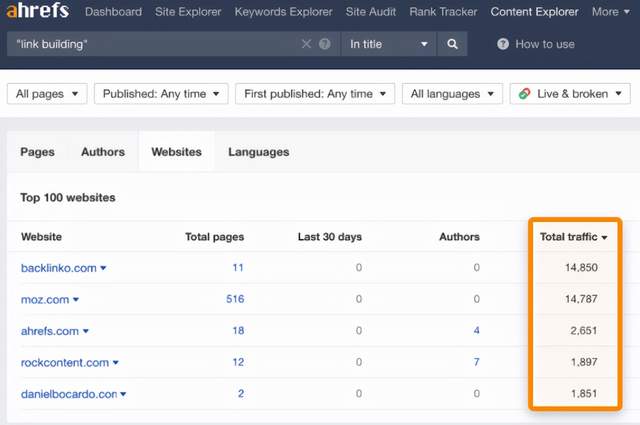This screenshot has width=640, height=425.
Task: Click the Authors column header
Action: point(459,237)
